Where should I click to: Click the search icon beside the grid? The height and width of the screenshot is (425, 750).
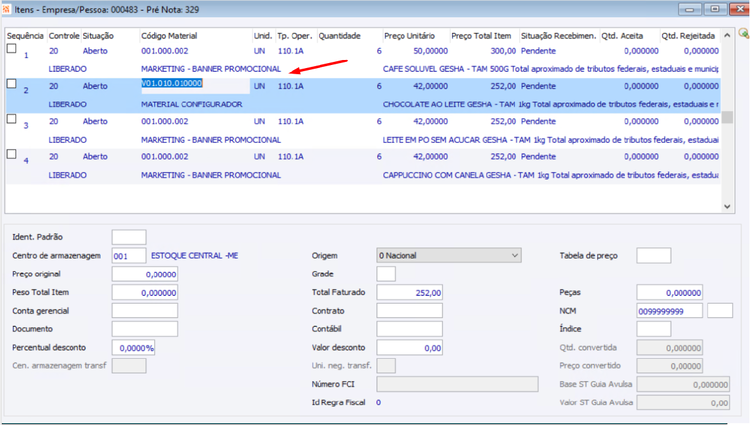pyautogui.click(x=743, y=33)
